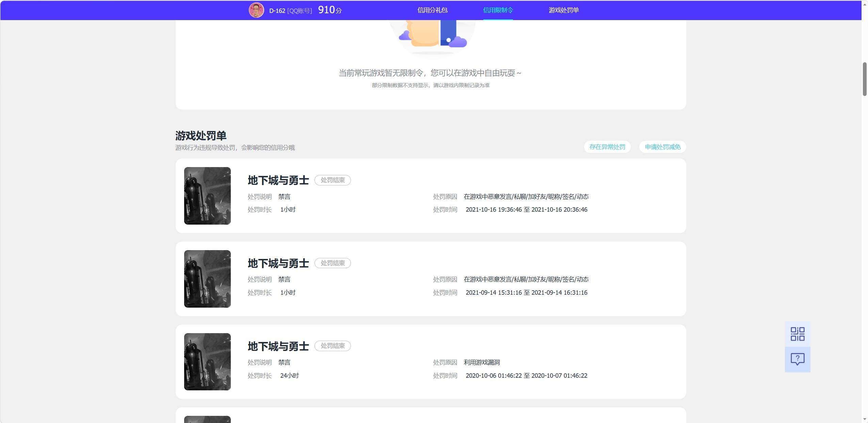The width and height of the screenshot is (868, 423).
Task: Click the D-162 account name
Action: pos(277,11)
